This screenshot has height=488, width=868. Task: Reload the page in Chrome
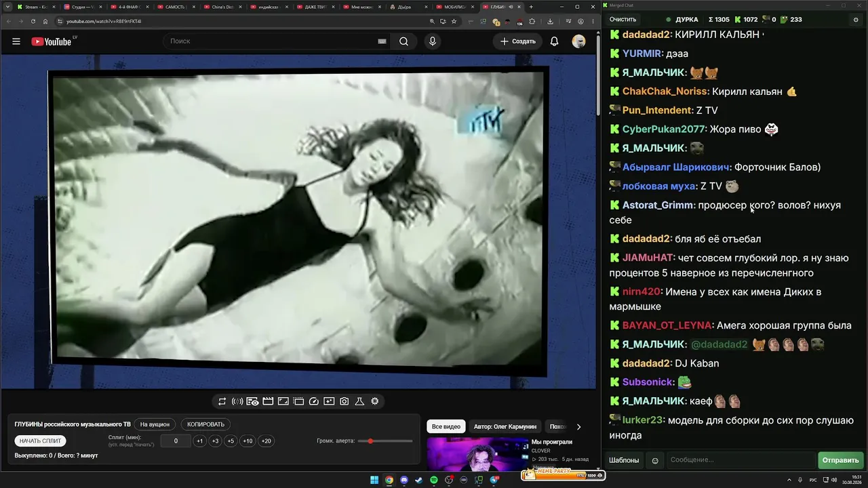point(33,21)
